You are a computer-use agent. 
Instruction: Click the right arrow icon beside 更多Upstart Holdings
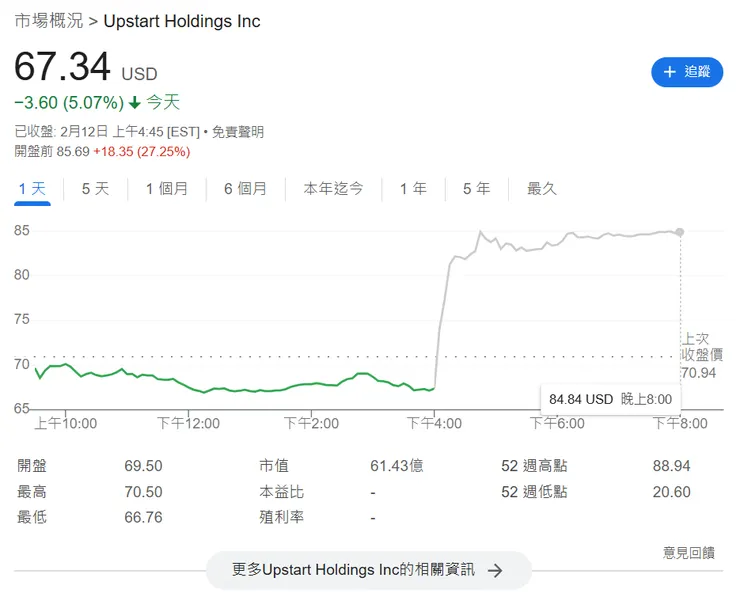tap(495, 570)
